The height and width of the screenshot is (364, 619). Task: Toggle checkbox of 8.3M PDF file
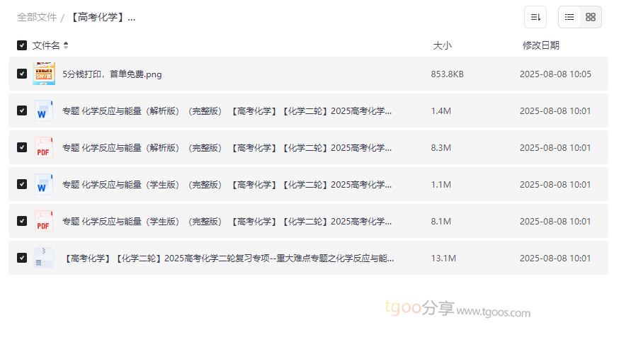(x=22, y=148)
